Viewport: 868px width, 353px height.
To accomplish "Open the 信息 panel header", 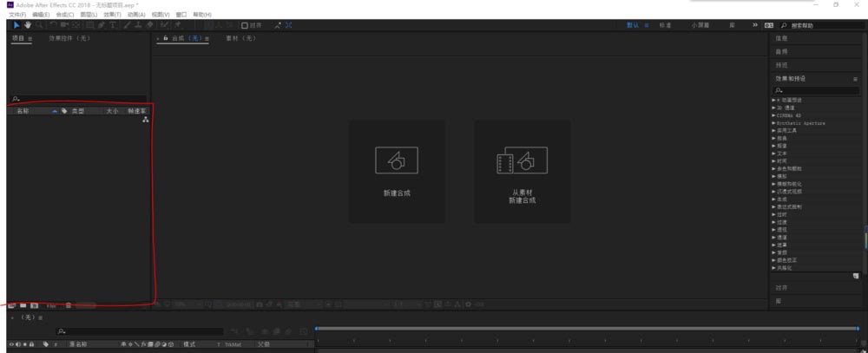I will 781,38.
